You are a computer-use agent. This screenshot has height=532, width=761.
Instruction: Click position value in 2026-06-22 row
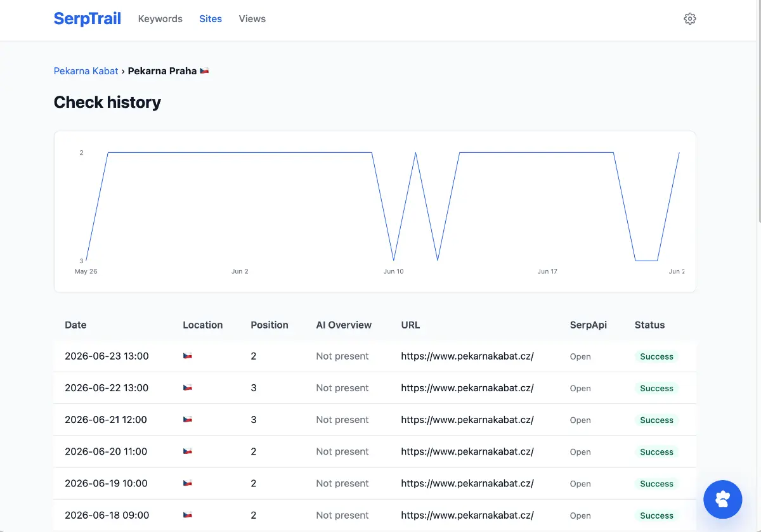(254, 388)
